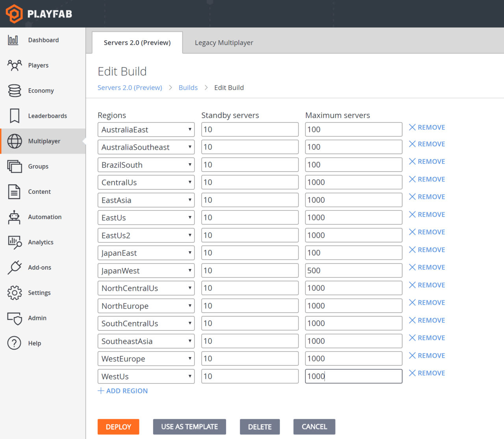504x439 pixels.
Task: Select the Players sidebar icon
Action: [x=38, y=65]
